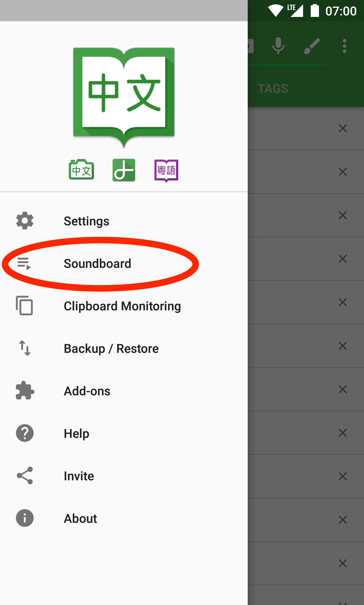
Task: Tap the Add-ons puzzle piece icon
Action: (x=25, y=391)
